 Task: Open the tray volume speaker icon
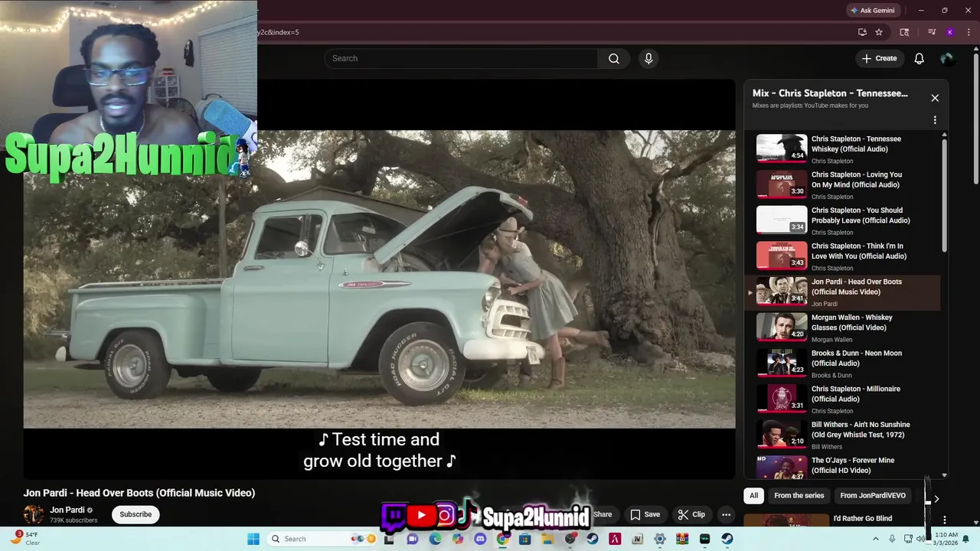point(920,539)
